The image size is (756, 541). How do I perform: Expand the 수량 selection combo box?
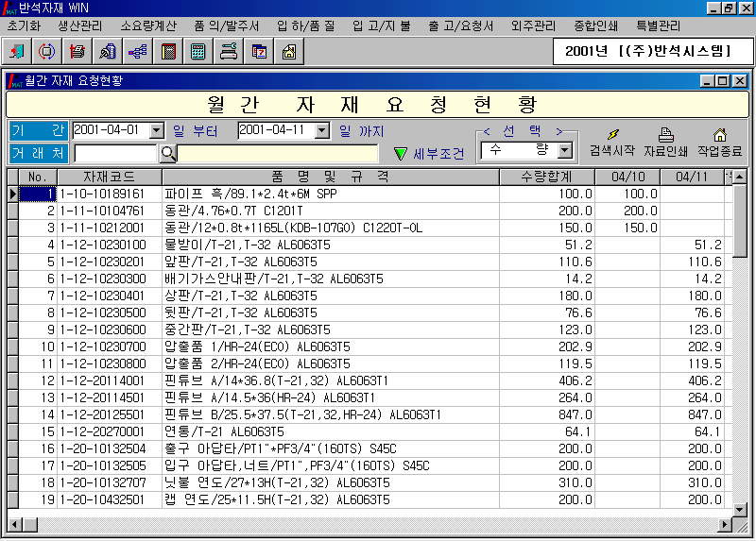click(x=565, y=150)
